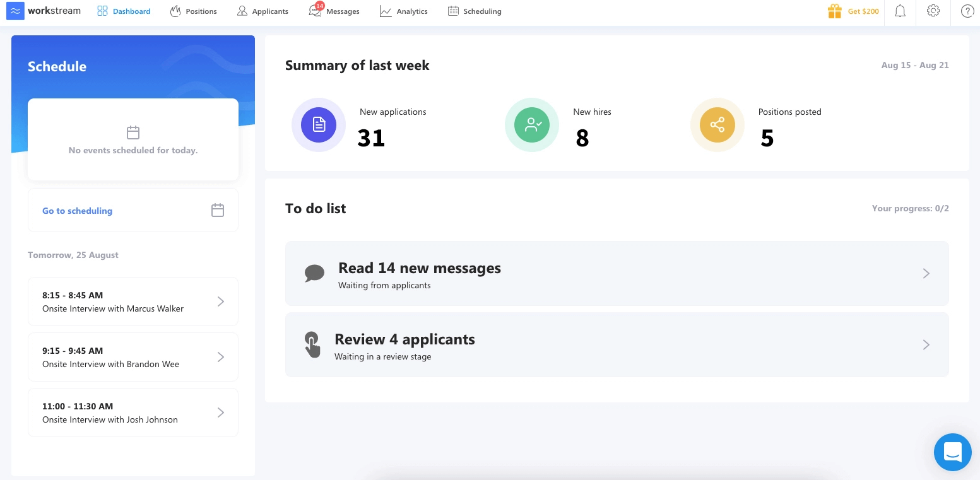The width and height of the screenshot is (980, 480).
Task: Click the calendar icon beside Go to scheduling
Action: pos(218,210)
